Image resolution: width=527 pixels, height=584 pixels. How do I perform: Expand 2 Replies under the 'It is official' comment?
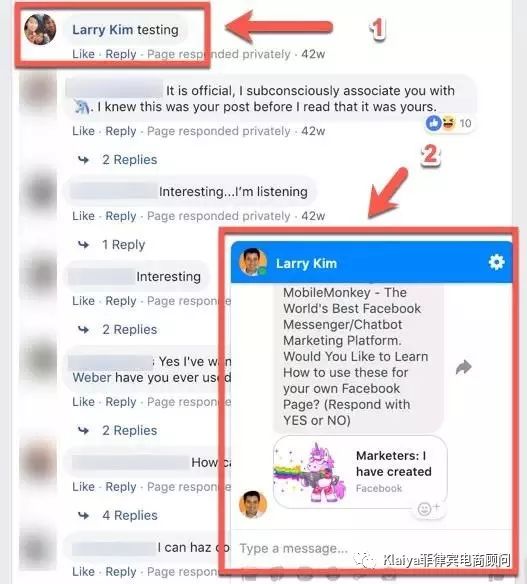pyautogui.click(x=130, y=160)
